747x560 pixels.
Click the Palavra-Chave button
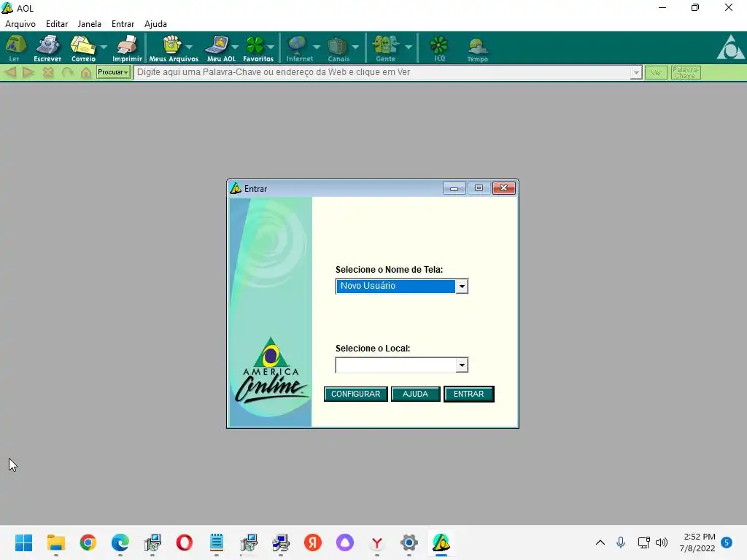[x=685, y=72]
